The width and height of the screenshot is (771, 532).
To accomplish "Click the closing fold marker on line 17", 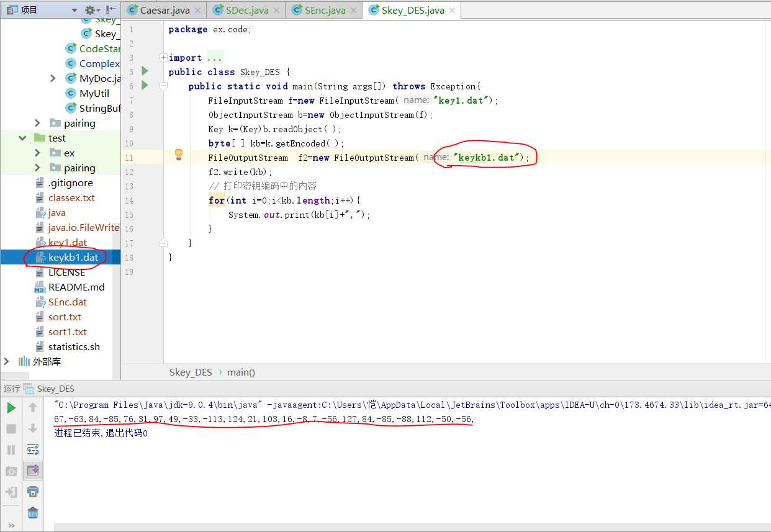I will [163, 242].
